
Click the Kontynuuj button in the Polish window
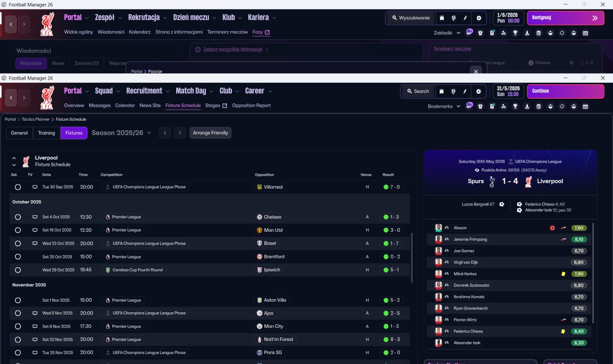(566, 18)
